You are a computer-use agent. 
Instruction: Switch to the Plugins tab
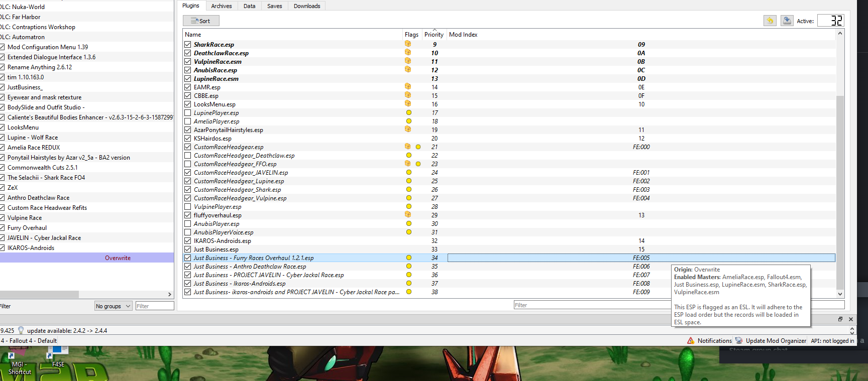191,6
